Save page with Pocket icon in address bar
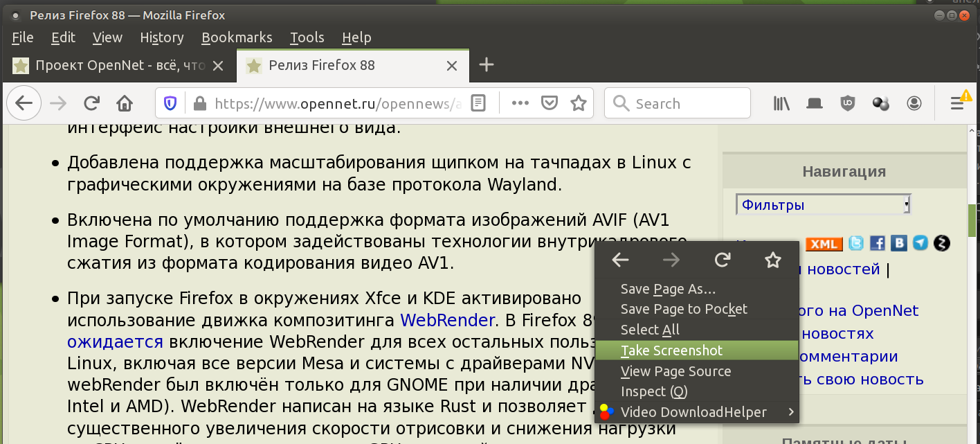 [550, 104]
